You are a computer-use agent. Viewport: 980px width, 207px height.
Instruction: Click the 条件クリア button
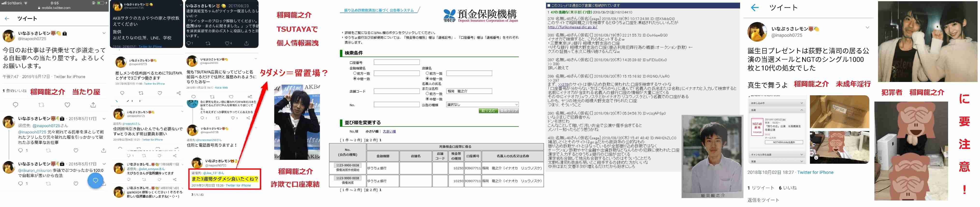pos(509,111)
